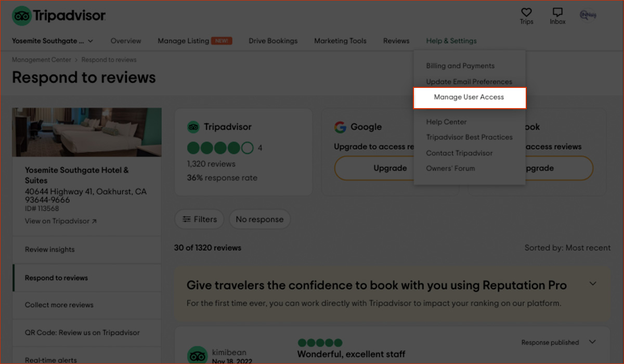
Task: Open the profile avatar menu
Action: 589,16
